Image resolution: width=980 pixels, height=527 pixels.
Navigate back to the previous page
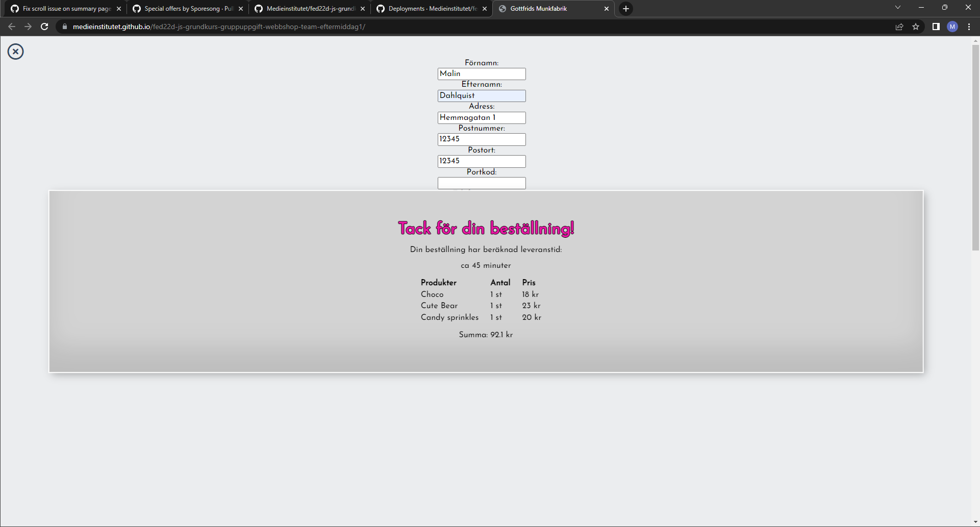[x=11, y=27]
